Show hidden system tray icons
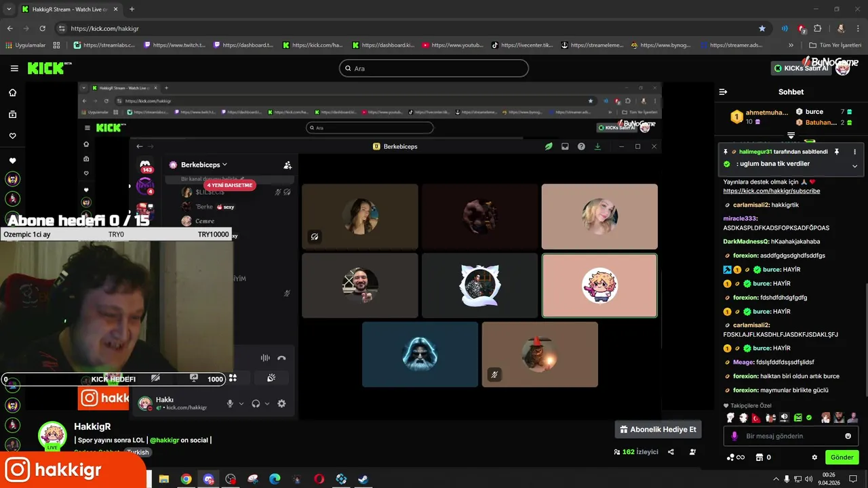Image resolution: width=868 pixels, height=488 pixels. pos(776,479)
